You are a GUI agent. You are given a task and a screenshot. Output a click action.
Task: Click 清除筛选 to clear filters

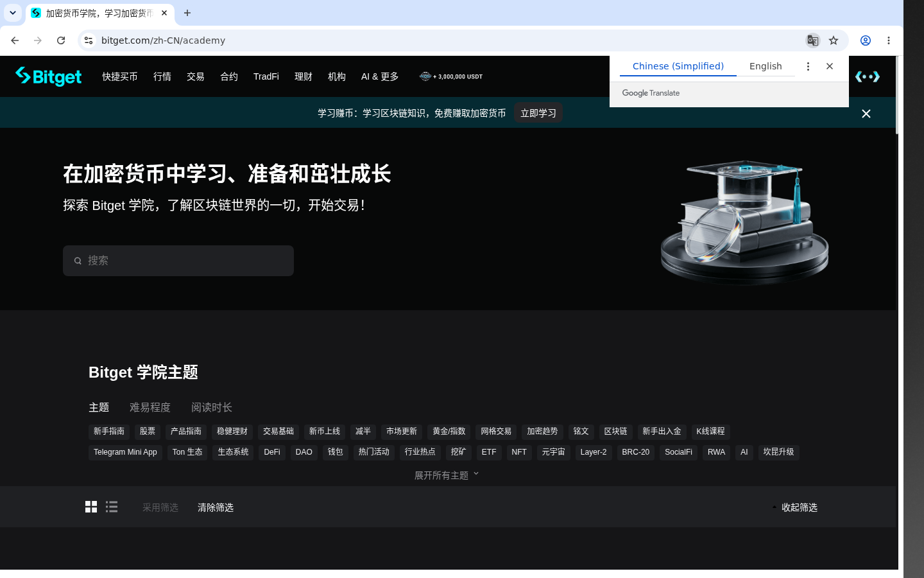click(216, 507)
